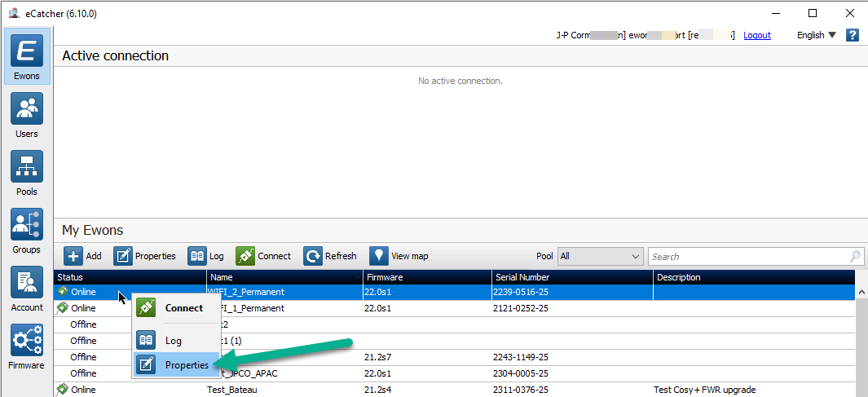Viewport: 868px width, 397px height.
Task: Sort by the Status column header
Action: click(130, 277)
